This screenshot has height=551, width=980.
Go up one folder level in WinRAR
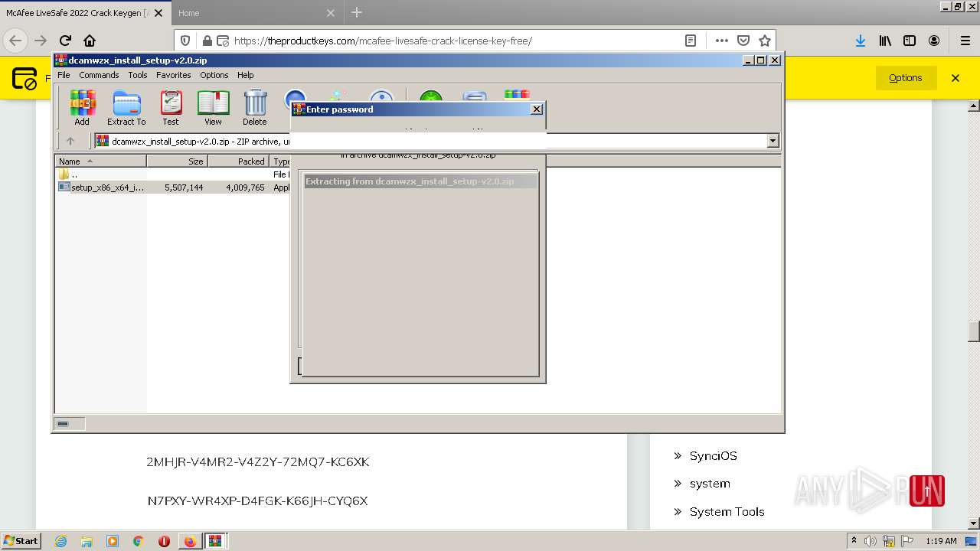click(70, 141)
